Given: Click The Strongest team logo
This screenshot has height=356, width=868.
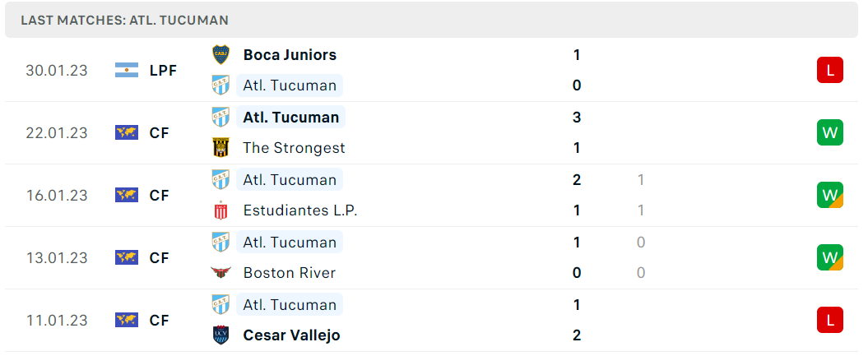Looking at the screenshot, I should (x=220, y=148).
